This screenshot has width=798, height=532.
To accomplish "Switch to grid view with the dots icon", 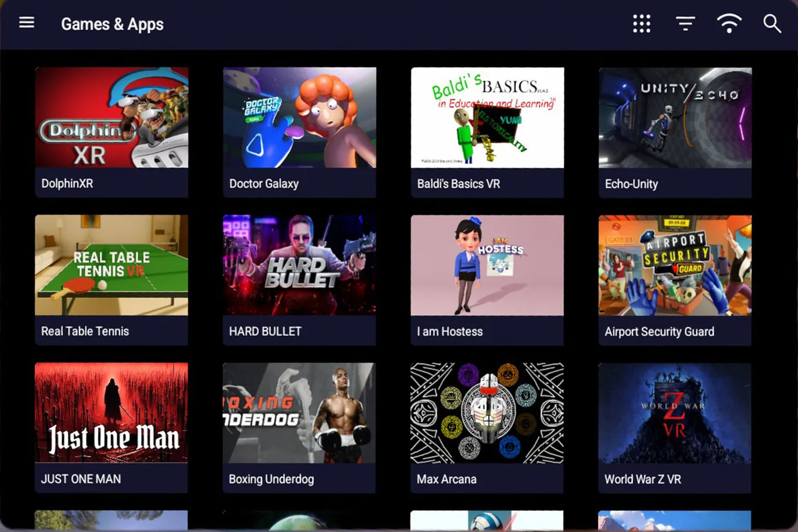I will (642, 23).
